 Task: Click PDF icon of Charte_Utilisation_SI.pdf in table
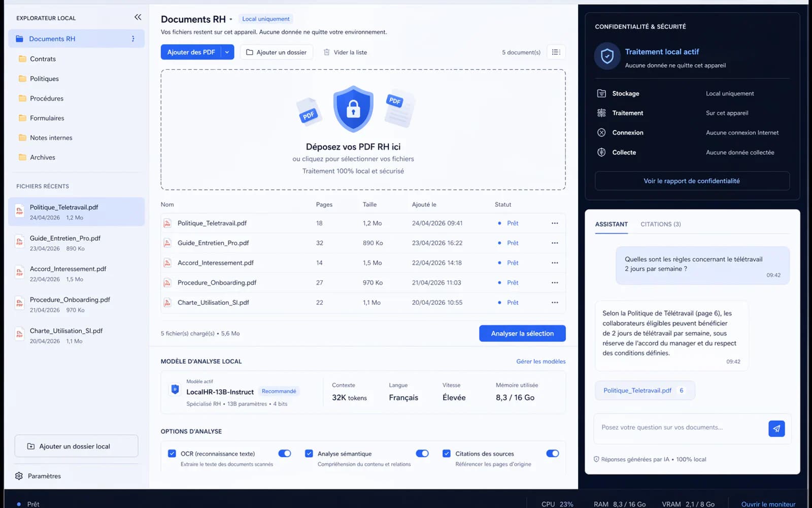pyautogui.click(x=167, y=302)
